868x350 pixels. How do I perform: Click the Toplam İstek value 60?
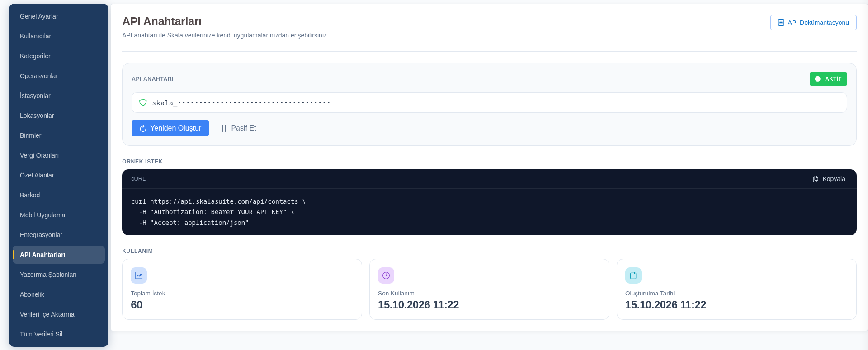click(x=137, y=305)
